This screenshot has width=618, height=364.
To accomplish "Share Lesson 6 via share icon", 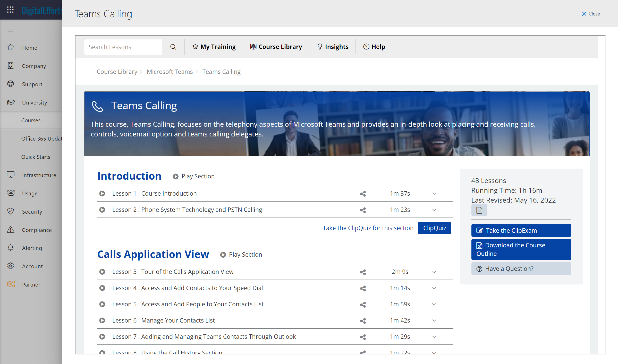I will coord(363,321).
